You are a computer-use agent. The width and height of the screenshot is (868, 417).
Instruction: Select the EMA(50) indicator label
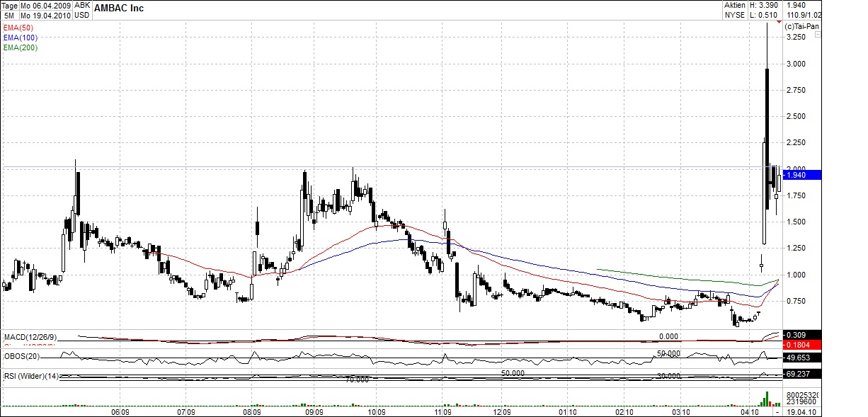click(x=18, y=27)
